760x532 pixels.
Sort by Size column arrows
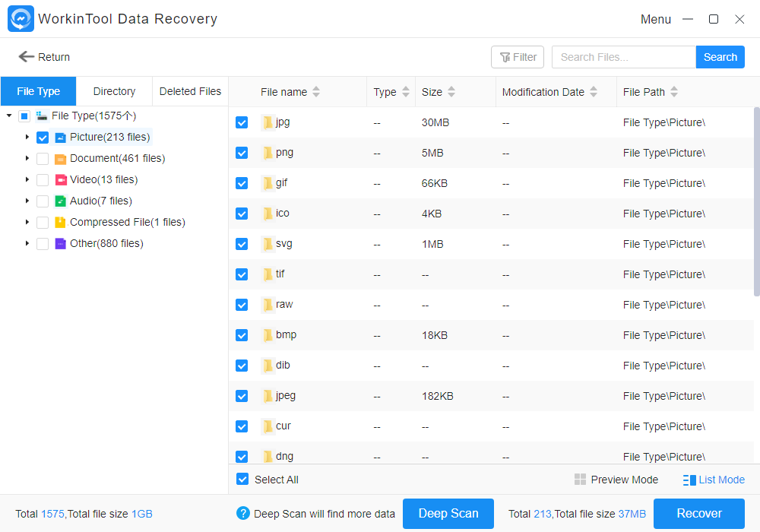point(451,91)
